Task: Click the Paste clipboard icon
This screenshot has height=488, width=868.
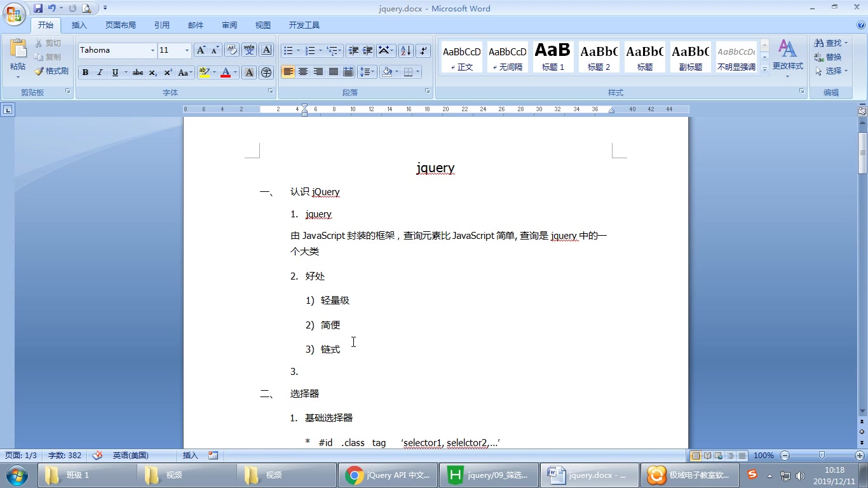Action: (18, 48)
